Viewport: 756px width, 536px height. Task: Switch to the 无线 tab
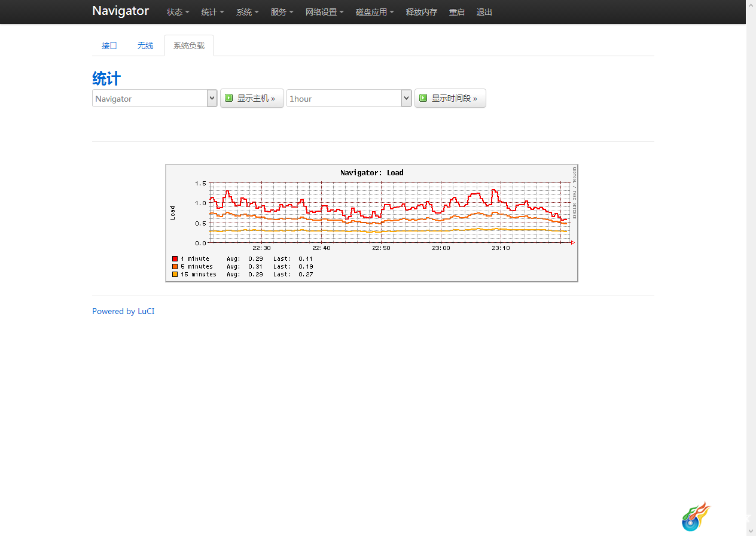pyautogui.click(x=145, y=45)
